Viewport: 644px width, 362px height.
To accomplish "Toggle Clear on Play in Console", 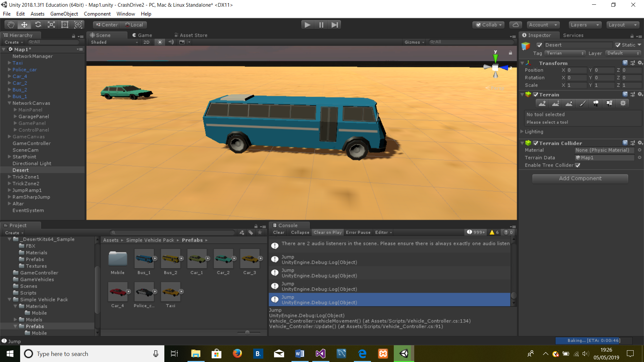I will (327, 232).
